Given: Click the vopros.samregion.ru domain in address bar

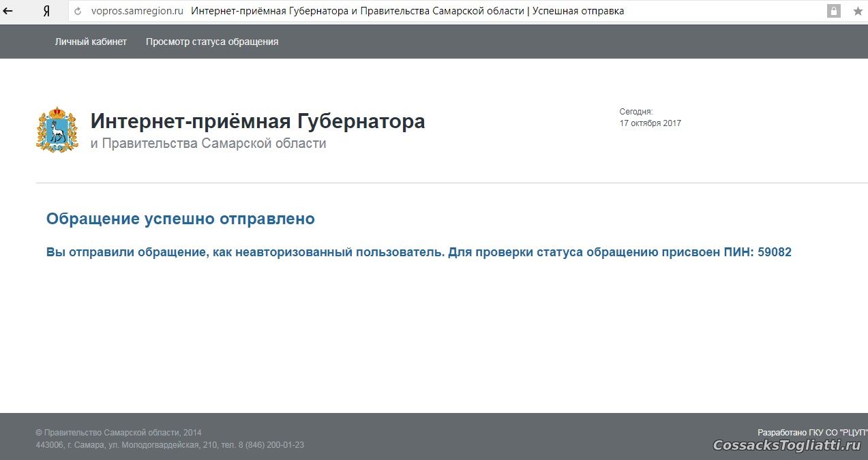Looking at the screenshot, I should (137, 11).
